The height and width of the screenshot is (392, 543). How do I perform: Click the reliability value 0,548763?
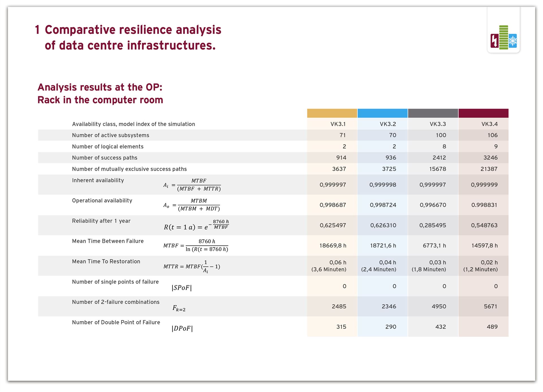pyautogui.click(x=484, y=225)
